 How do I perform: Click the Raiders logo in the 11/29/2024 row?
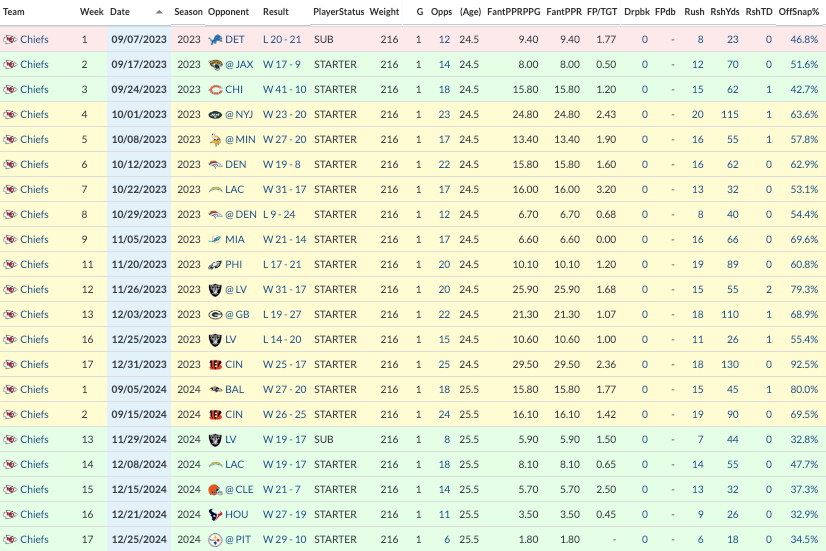coord(215,440)
